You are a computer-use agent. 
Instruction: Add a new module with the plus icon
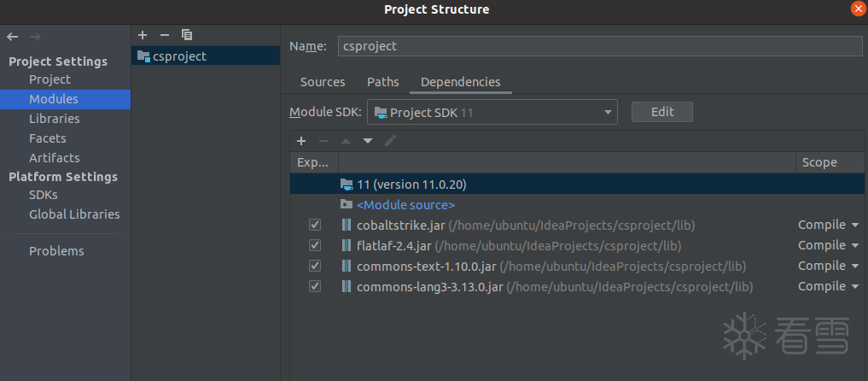click(143, 35)
